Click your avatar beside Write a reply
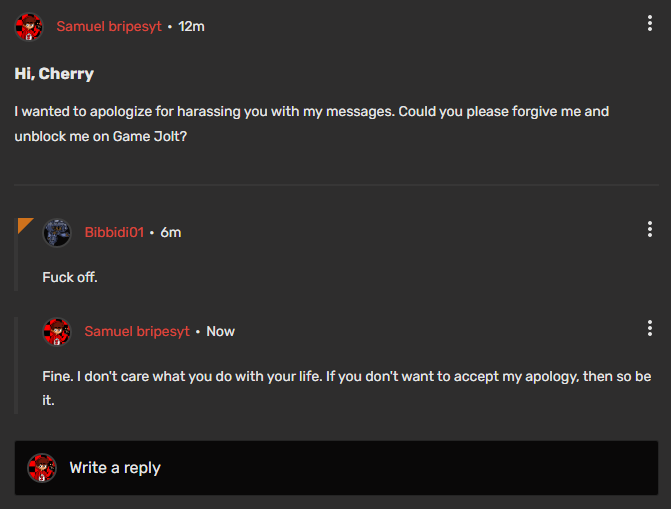Viewport: 671px width, 509px height. 42,468
